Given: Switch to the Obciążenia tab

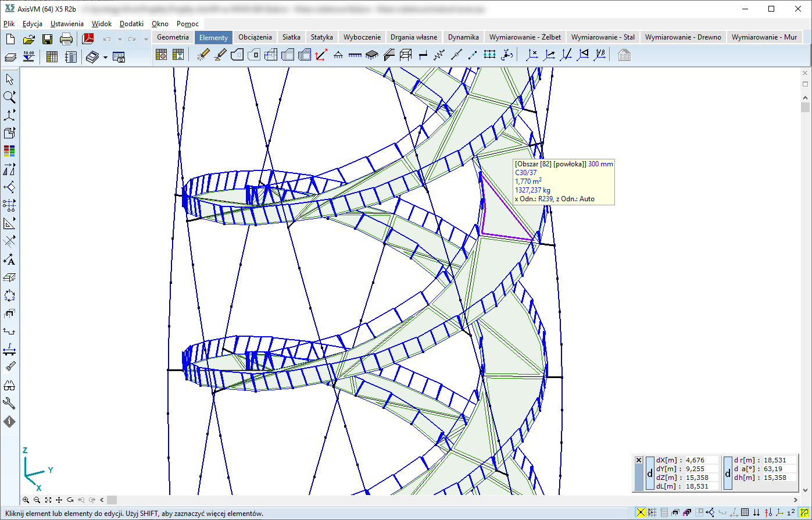Looking at the screenshot, I should pos(255,37).
